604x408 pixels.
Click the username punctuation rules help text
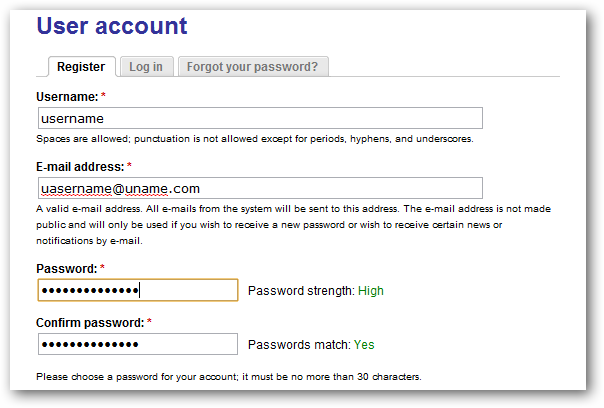click(x=254, y=139)
